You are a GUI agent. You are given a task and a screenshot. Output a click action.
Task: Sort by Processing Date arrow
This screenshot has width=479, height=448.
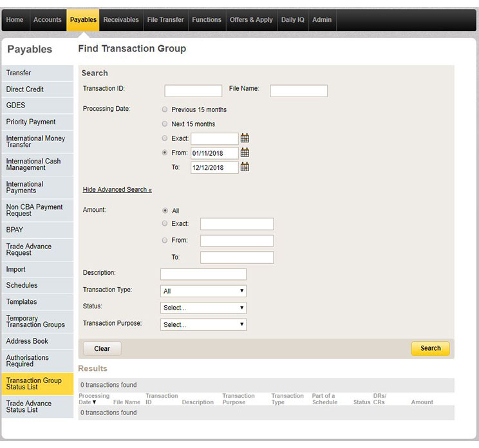[95, 402]
